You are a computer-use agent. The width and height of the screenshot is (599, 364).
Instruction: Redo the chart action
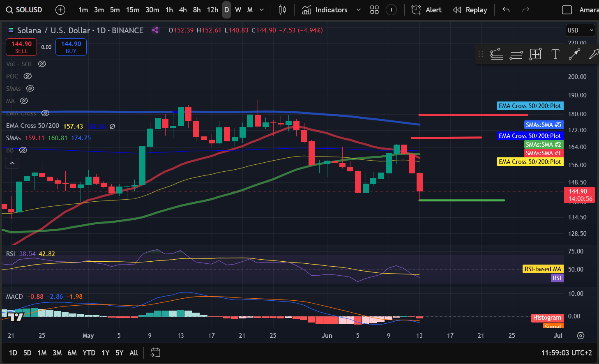[525, 10]
